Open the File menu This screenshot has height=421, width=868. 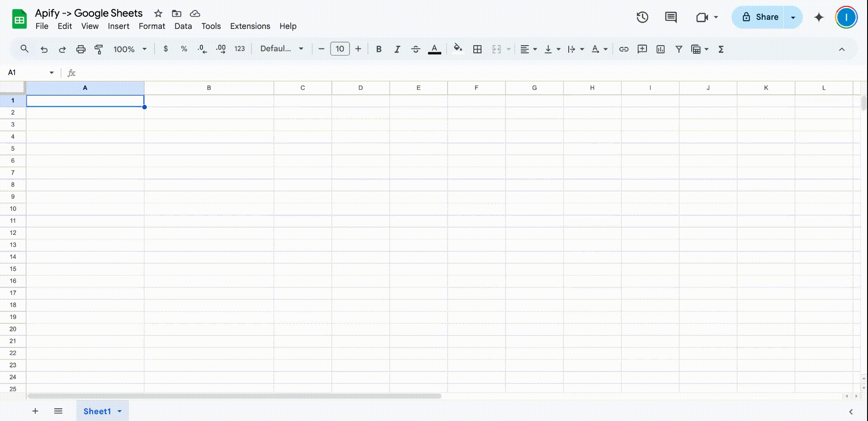click(42, 26)
